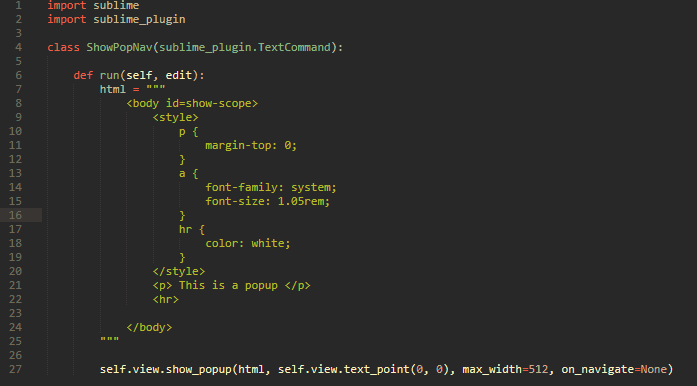Click line number 4 in the gutter

click(x=18, y=47)
